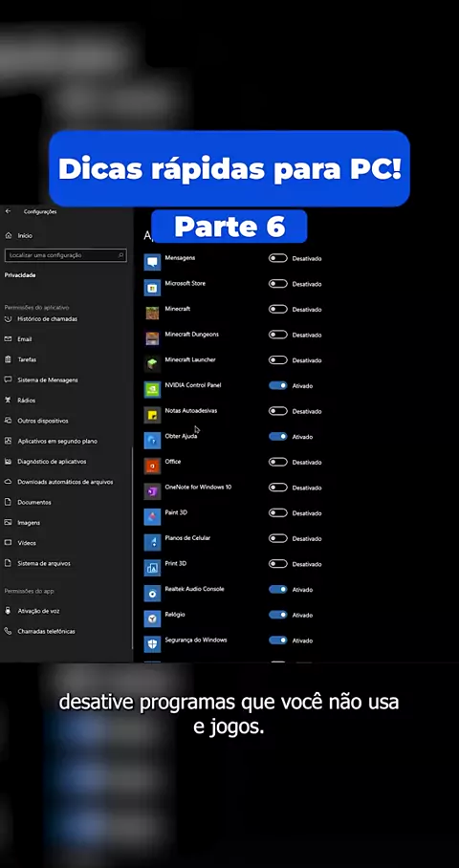Toggle Print 3D background switch

(x=278, y=564)
